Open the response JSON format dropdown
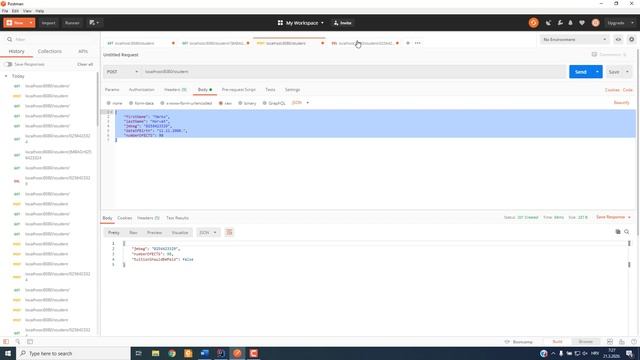 tap(208, 233)
